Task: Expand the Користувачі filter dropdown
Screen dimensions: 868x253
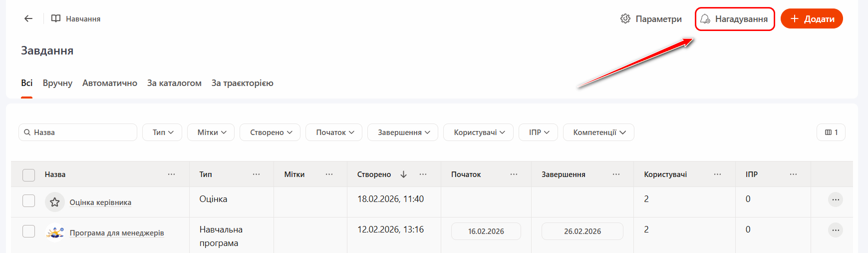Action: pyautogui.click(x=479, y=132)
